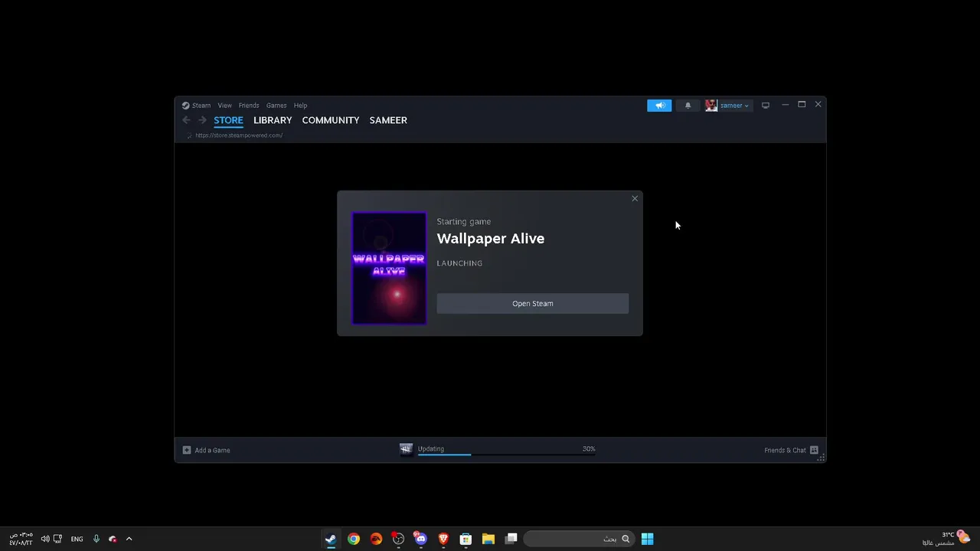Open the weather widget showing 31°C
980x551 pixels.
point(947,539)
